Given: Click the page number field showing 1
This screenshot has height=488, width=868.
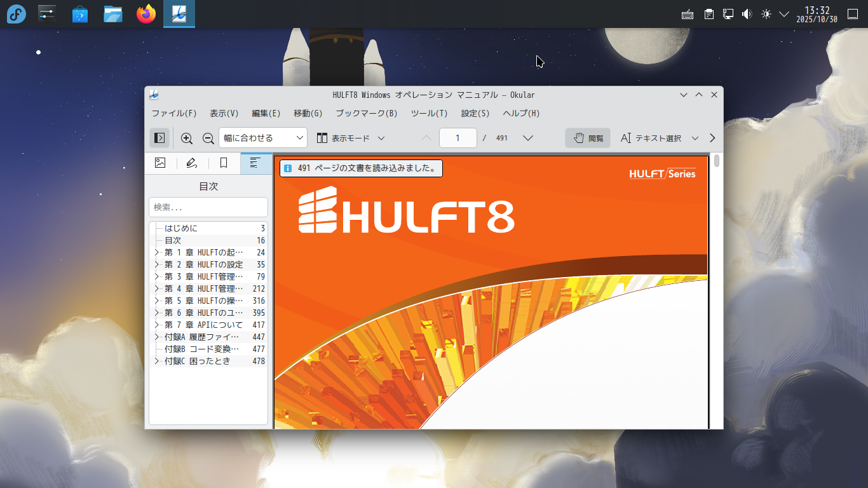Looking at the screenshot, I should coord(458,138).
